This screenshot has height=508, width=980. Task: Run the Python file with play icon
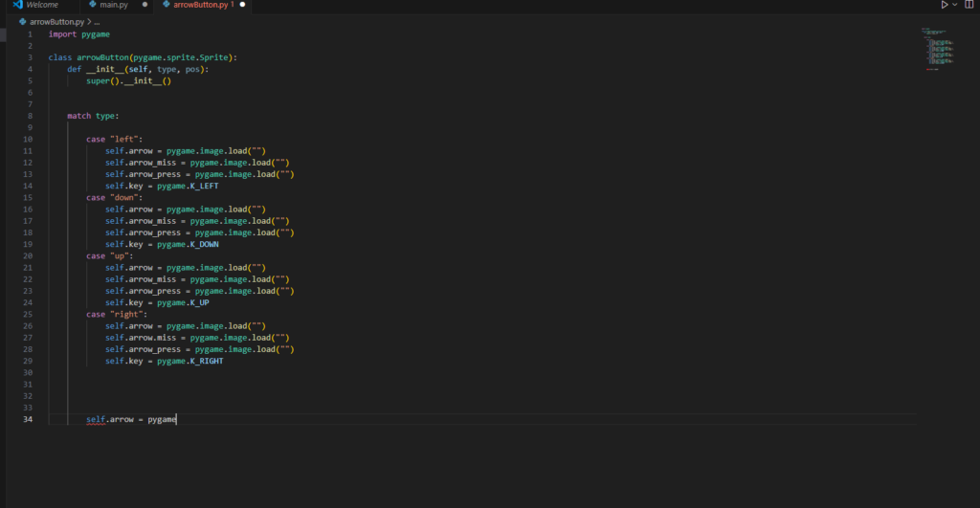pyautogui.click(x=945, y=5)
